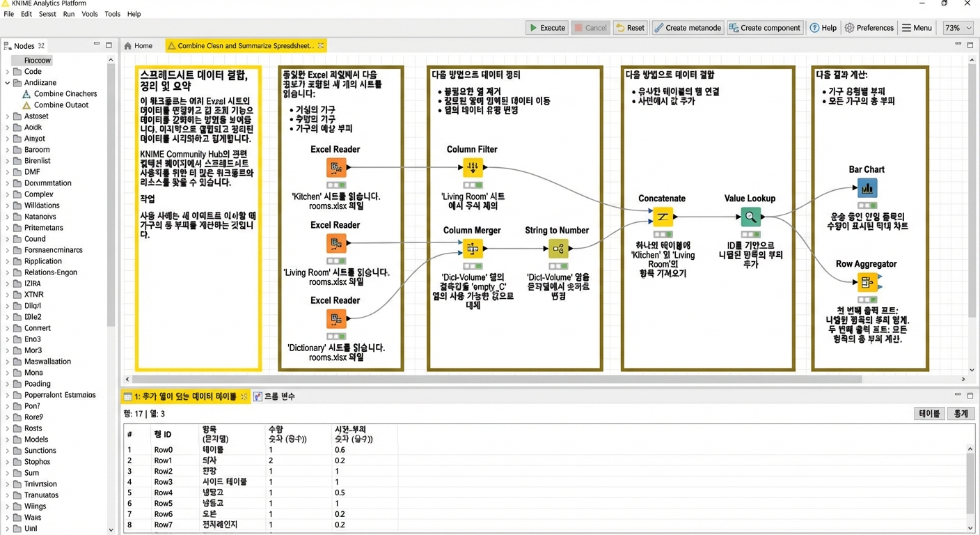Select the Column Merger node icon
The width and height of the screenshot is (980, 535).
coord(473,249)
